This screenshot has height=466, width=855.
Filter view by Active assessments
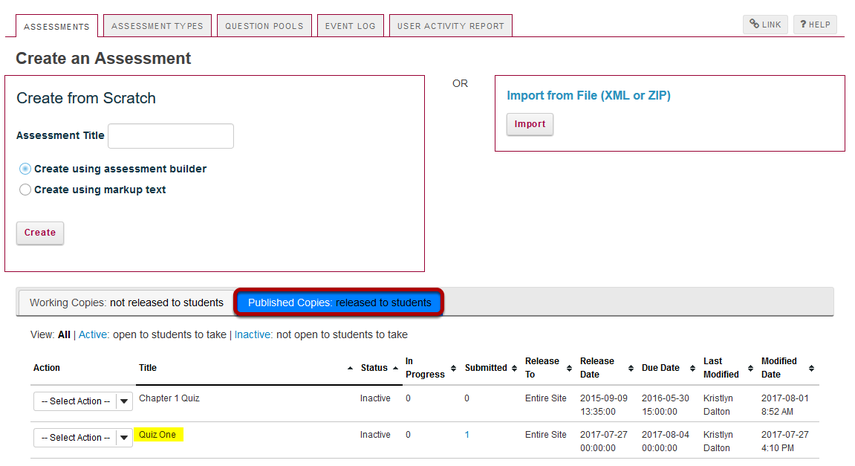click(x=93, y=335)
